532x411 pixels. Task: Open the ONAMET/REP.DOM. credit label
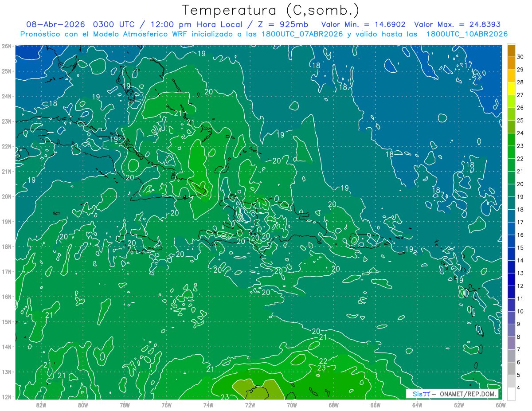pyautogui.click(x=467, y=394)
